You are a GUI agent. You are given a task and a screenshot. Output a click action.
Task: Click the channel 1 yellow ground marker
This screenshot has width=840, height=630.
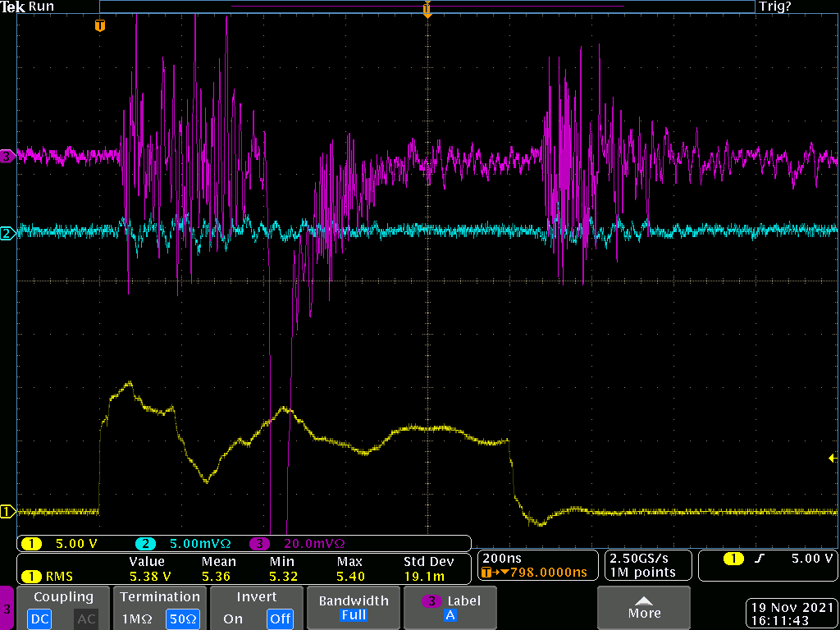[7, 512]
